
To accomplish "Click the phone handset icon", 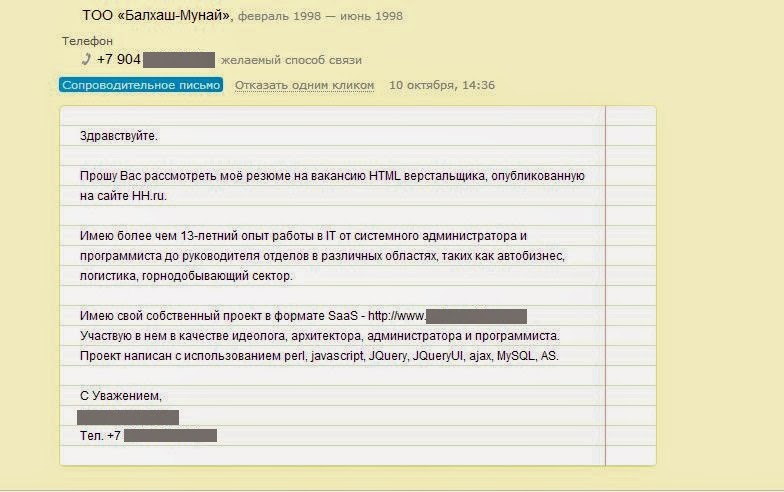I will pyautogui.click(x=86, y=60).
